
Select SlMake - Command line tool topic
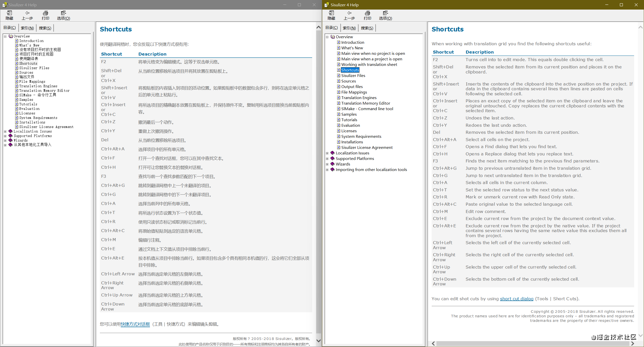click(367, 109)
